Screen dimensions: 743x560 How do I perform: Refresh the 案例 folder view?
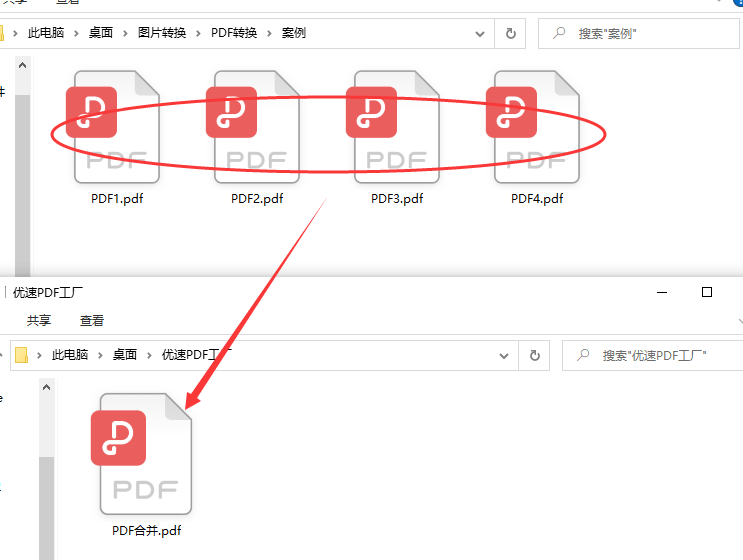pyautogui.click(x=510, y=34)
